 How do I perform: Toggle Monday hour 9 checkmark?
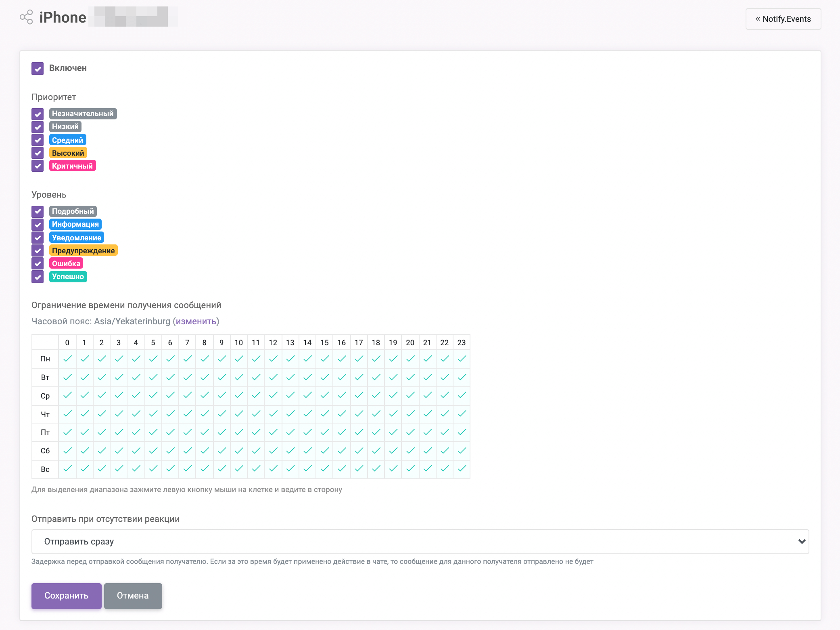point(221,359)
